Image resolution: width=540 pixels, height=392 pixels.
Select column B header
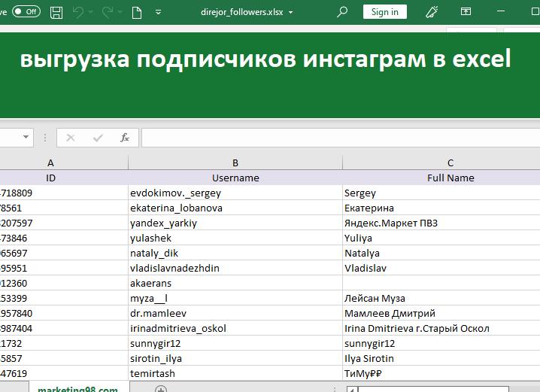click(235, 163)
